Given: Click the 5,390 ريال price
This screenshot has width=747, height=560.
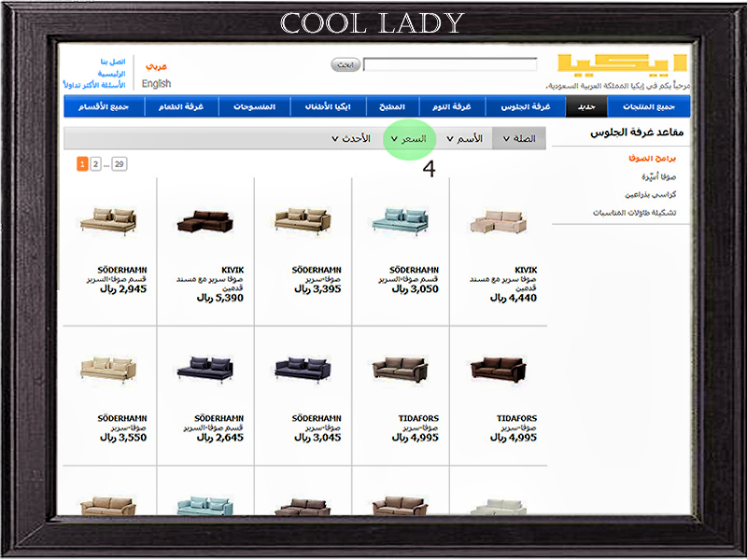Looking at the screenshot, I should [220, 298].
